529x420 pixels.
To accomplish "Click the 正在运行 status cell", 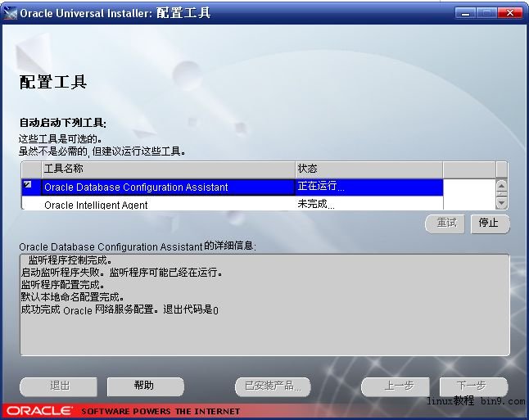I will tap(369, 187).
